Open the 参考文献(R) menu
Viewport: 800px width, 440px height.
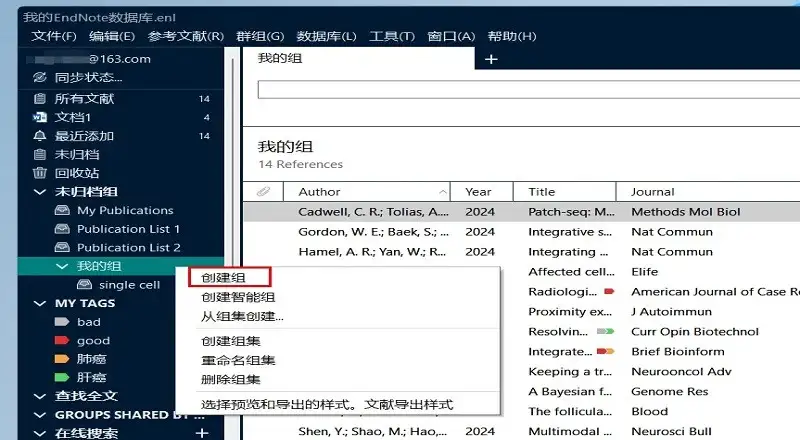[x=186, y=36]
